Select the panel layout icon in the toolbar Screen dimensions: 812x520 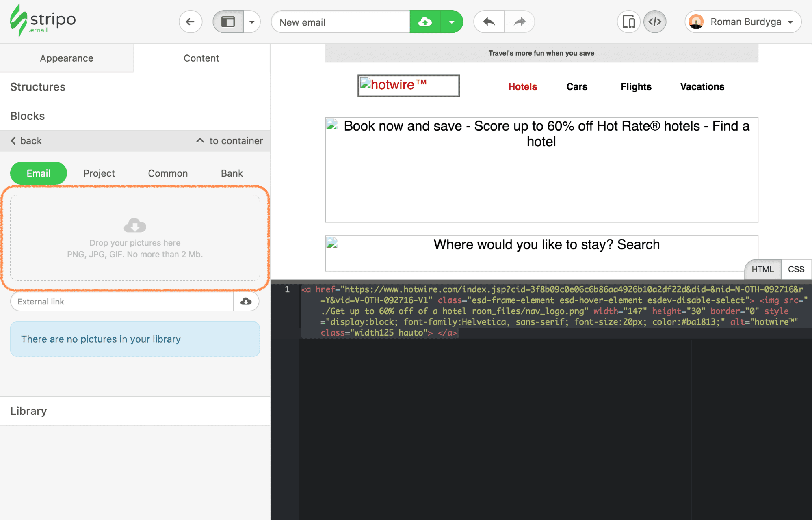coord(227,22)
